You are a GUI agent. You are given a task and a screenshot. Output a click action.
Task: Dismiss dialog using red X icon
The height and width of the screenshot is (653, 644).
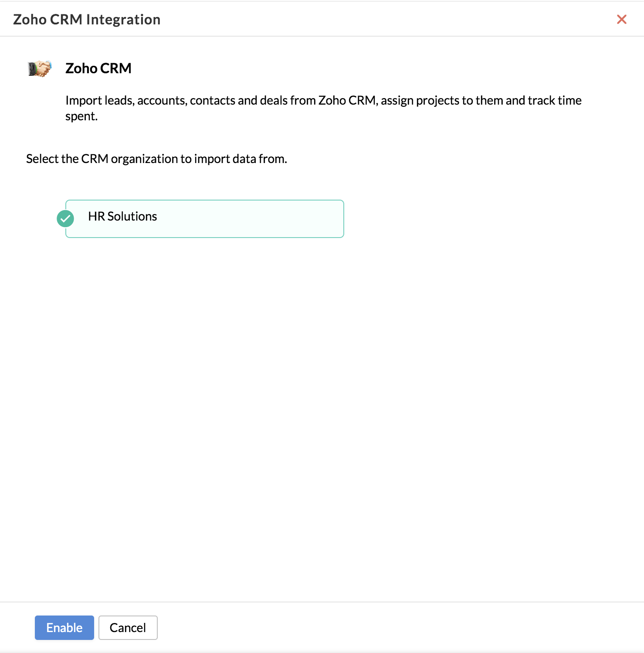point(621,19)
